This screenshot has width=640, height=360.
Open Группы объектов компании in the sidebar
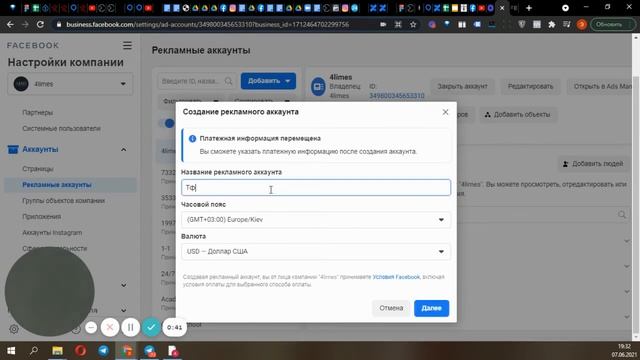coord(63,201)
